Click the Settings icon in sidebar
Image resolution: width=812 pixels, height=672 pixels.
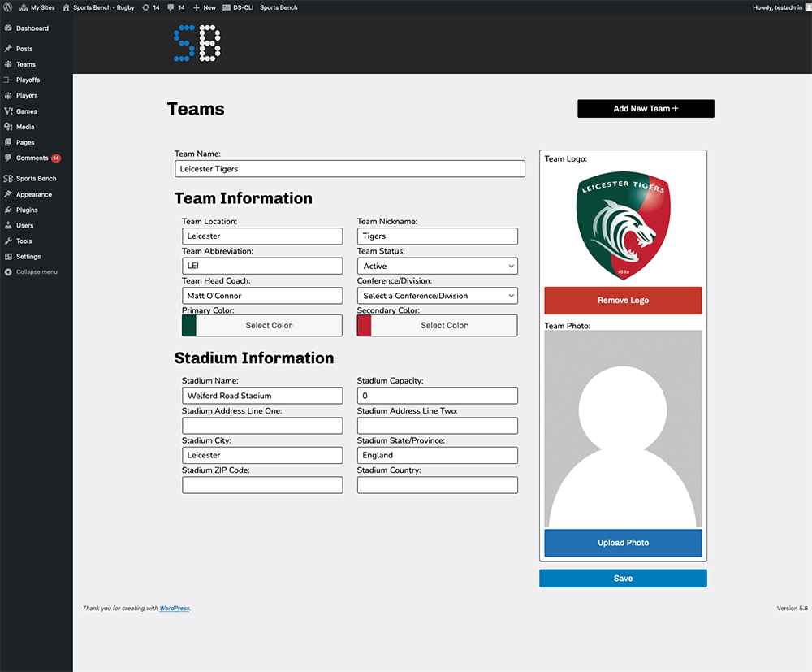coord(8,257)
